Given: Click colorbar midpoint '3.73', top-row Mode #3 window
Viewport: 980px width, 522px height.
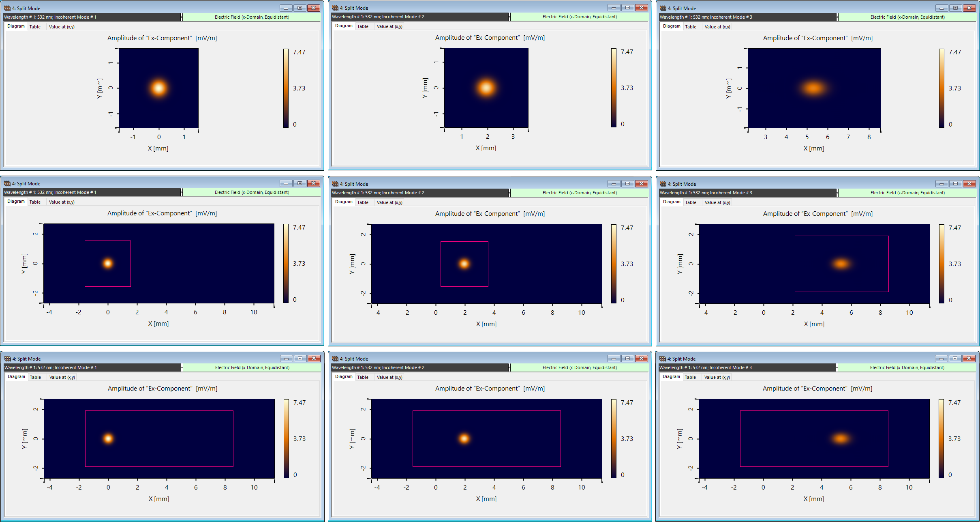Looking at the screenshot, I should click(955, 88).
